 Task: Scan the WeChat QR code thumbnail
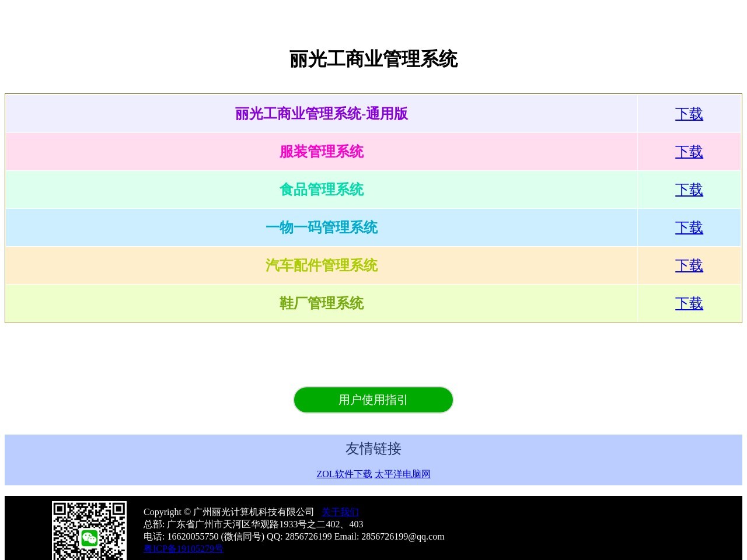click(x=89, y=531)
